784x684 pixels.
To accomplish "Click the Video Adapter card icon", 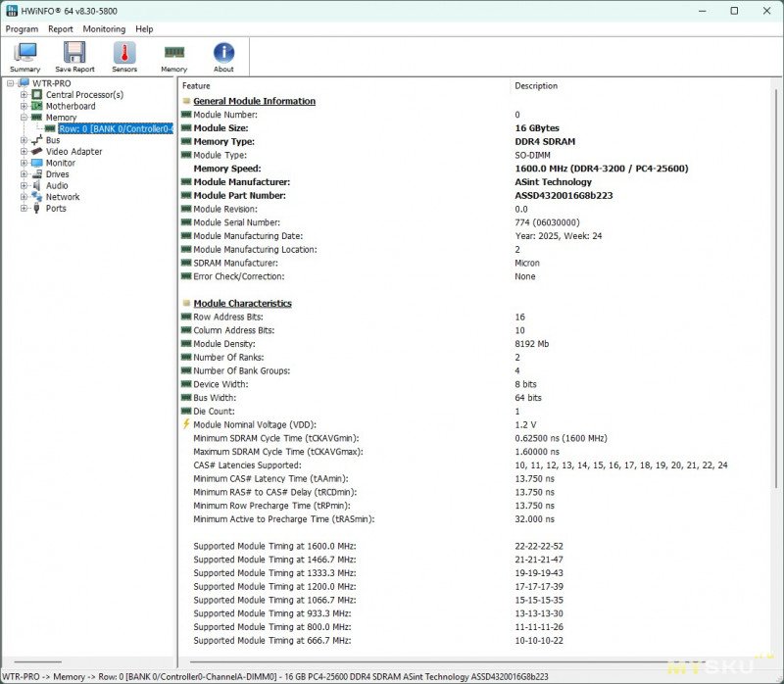I will point(37,152).
